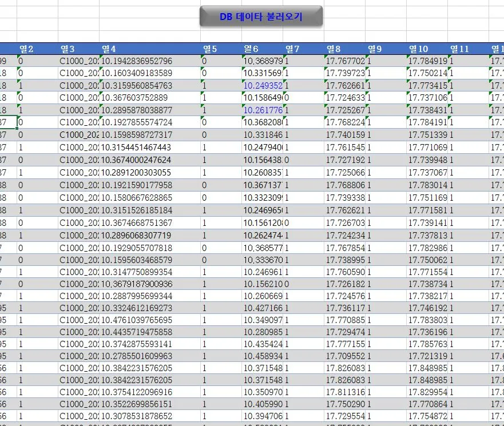
Task: Select the 열4 column header
Action: [x=150, y=49]
